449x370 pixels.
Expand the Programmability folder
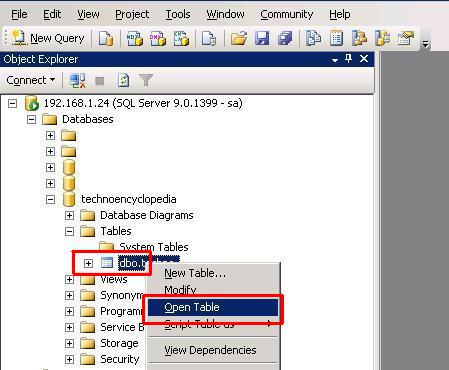click(x=69, y=311)
